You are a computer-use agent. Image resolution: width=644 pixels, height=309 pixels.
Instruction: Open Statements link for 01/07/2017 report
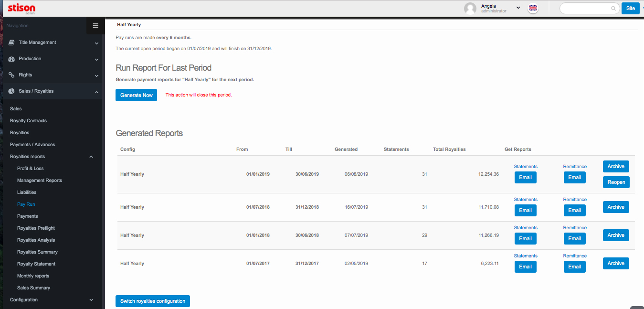526,256
